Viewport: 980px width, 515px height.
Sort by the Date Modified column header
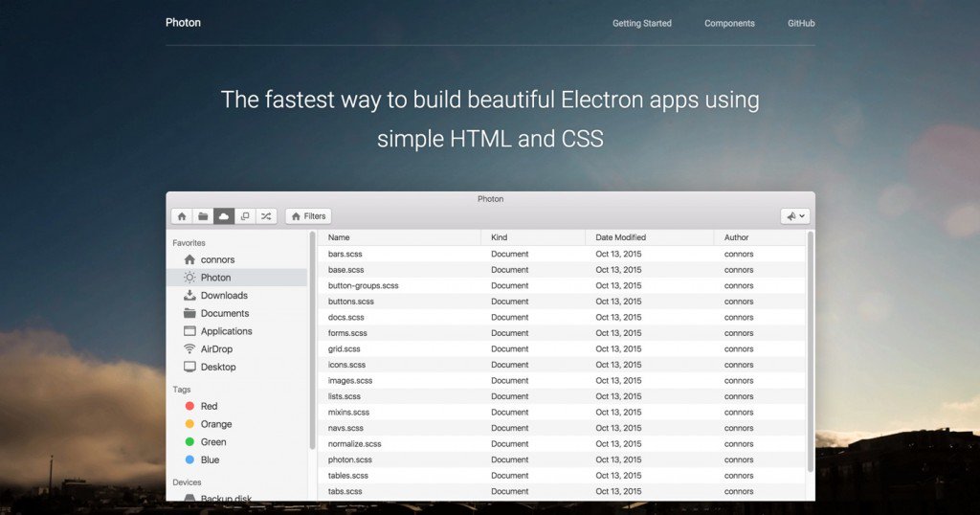pyautogui.click(x=650, y=237)
